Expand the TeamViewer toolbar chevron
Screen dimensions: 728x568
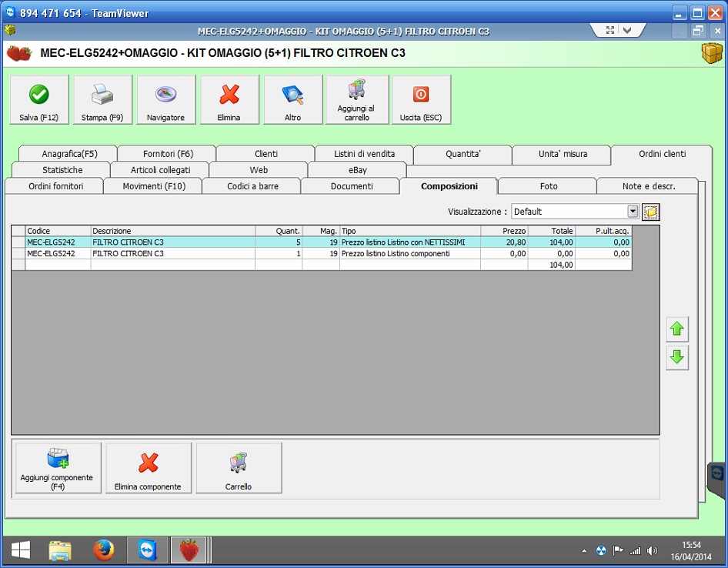click(x=627, y=30)
